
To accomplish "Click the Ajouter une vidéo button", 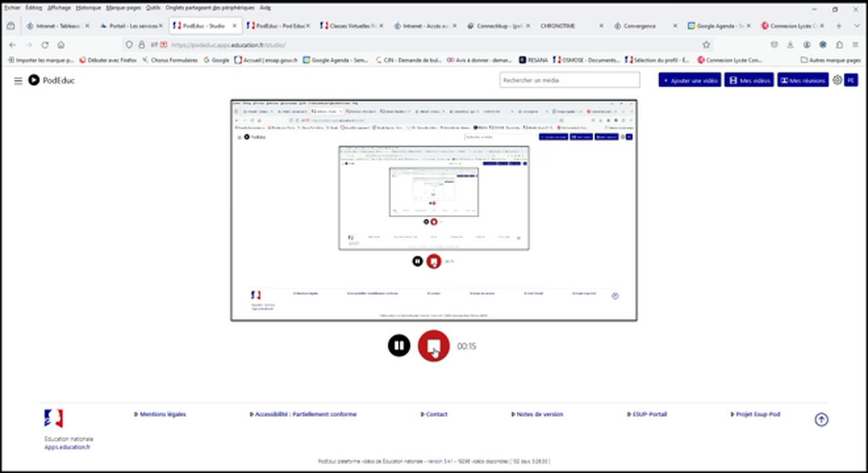I will coord(688,79).
